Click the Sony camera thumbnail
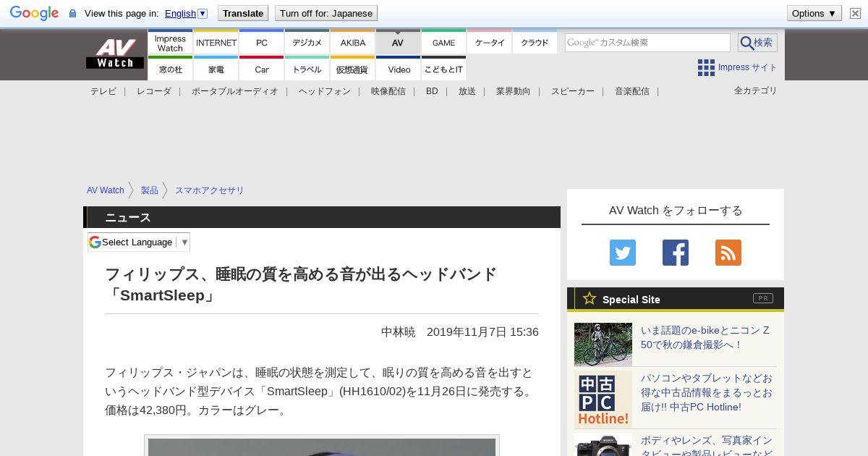868x456 pixels. click(603, 444)
